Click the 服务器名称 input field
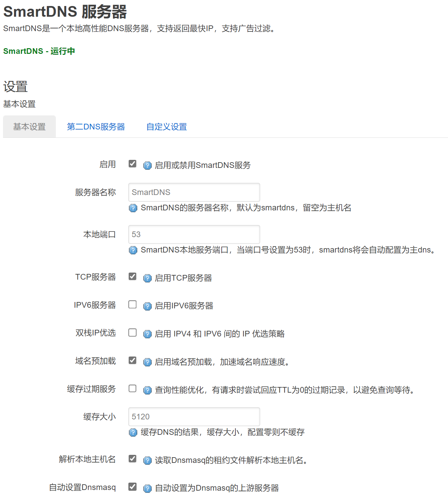This screenshot has width=448, height=497. click(194, 192)
